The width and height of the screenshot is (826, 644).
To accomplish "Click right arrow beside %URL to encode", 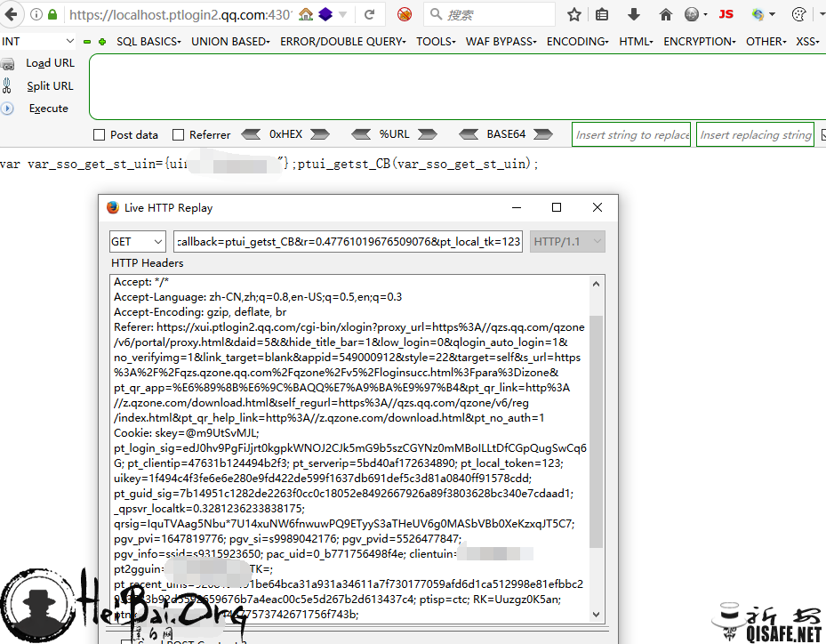I will click(427, 135).
